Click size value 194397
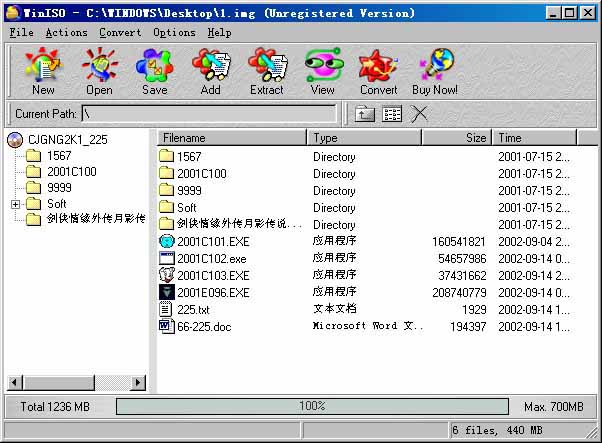This screenshot has height=443, width=602. tap(468, 327)
